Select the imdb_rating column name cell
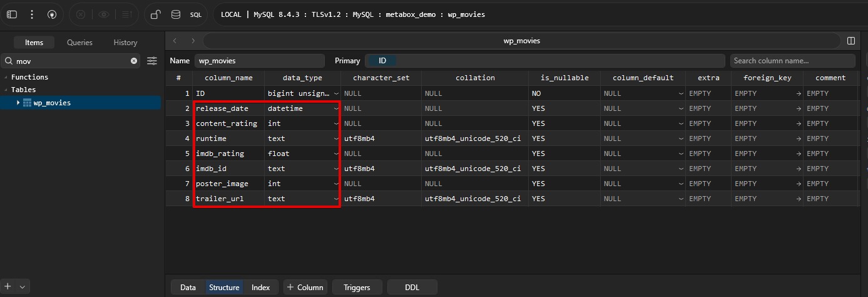 point(228,154)
